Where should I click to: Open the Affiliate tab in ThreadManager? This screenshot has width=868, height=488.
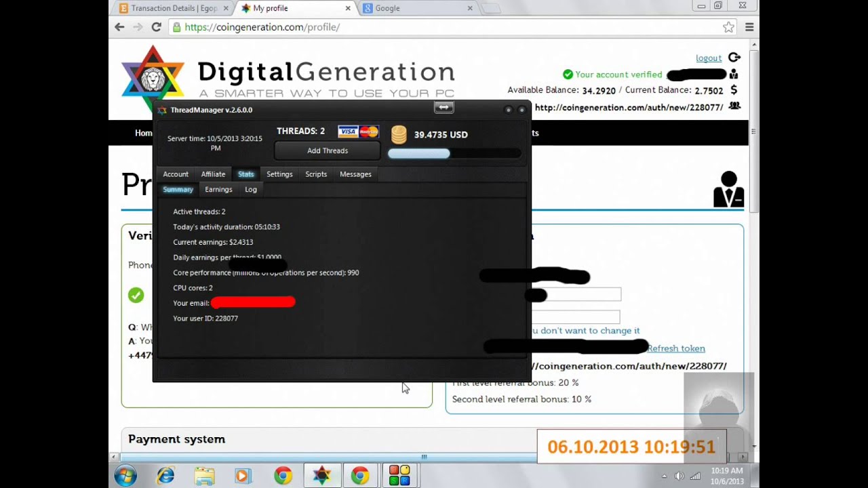click(x=213, y=174)
